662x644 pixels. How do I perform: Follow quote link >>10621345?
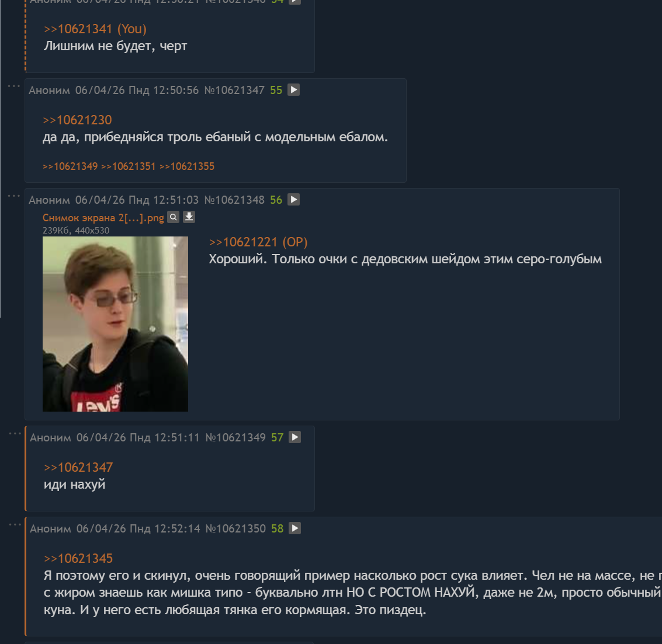[x=78, y=559]
